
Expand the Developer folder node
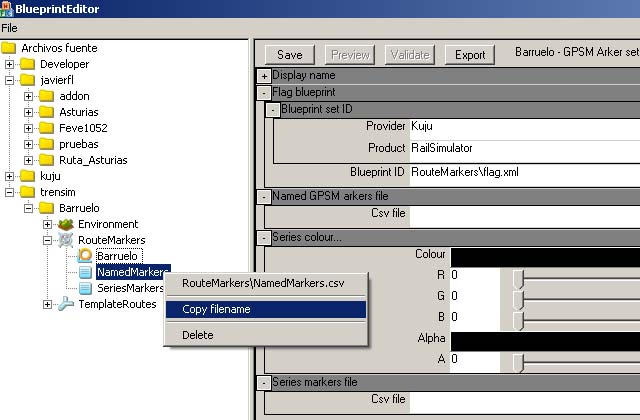point(10,64)
